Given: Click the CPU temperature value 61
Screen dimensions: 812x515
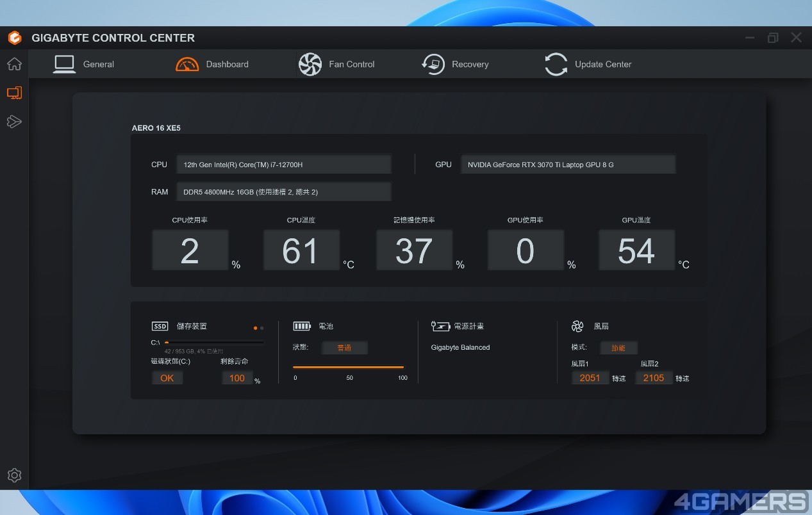Looking at the screenshot, I should (301, 250).
